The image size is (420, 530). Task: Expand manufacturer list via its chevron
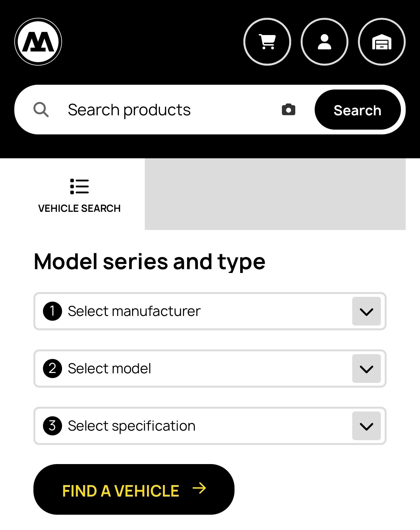point(366,311)
